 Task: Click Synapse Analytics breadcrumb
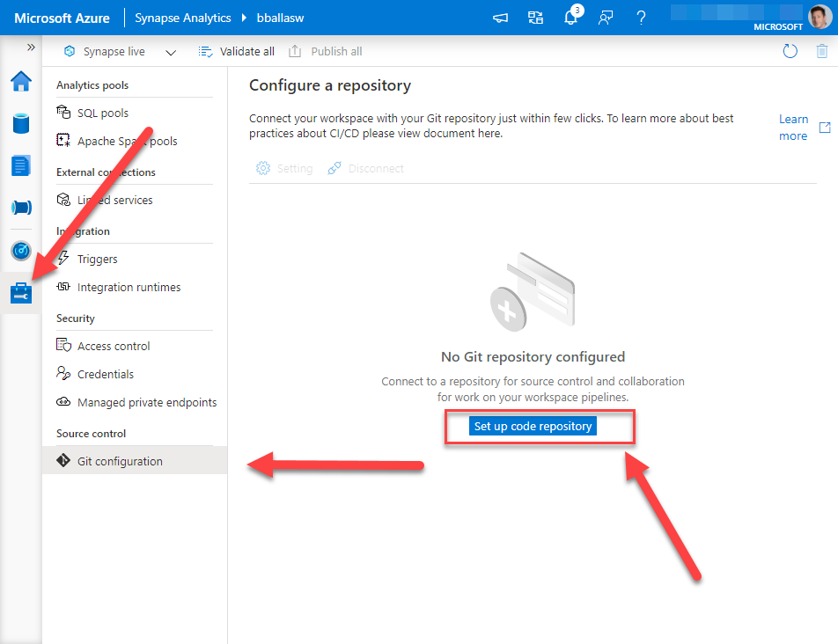pos(183,18)
